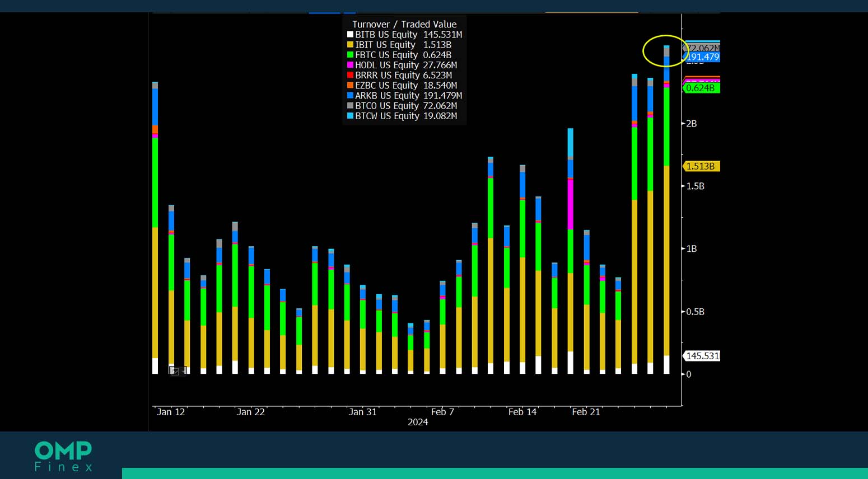Click the Feb 21 date label
868x479 pixels.
(x=586, y=412)
